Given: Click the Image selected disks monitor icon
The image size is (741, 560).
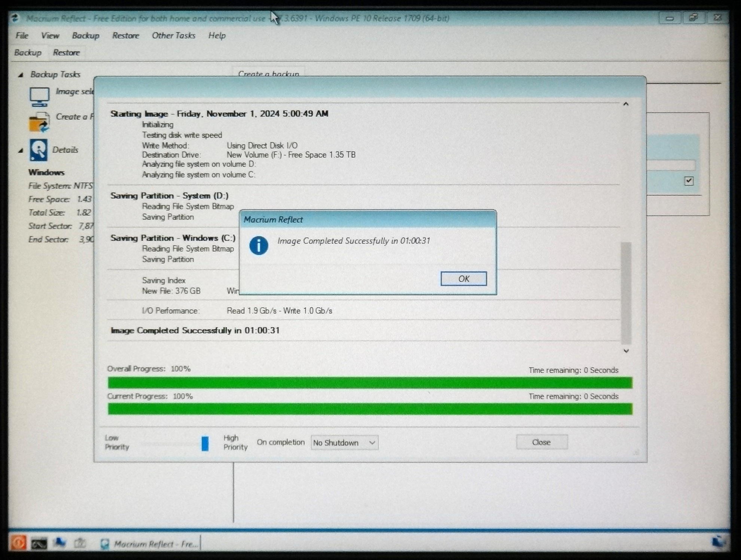Looking at the screenshot, I should pos(39,97).
